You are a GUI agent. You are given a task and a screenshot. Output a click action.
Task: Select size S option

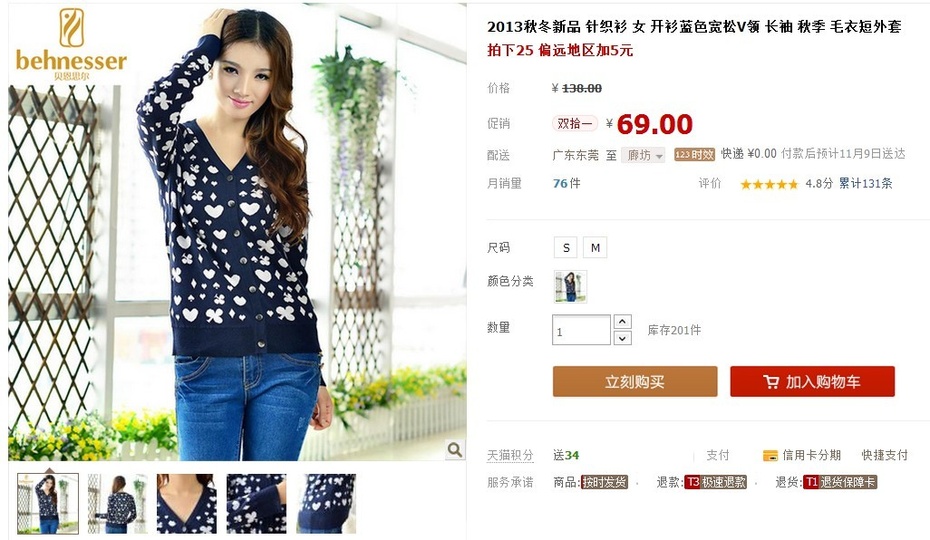(566, 247)
